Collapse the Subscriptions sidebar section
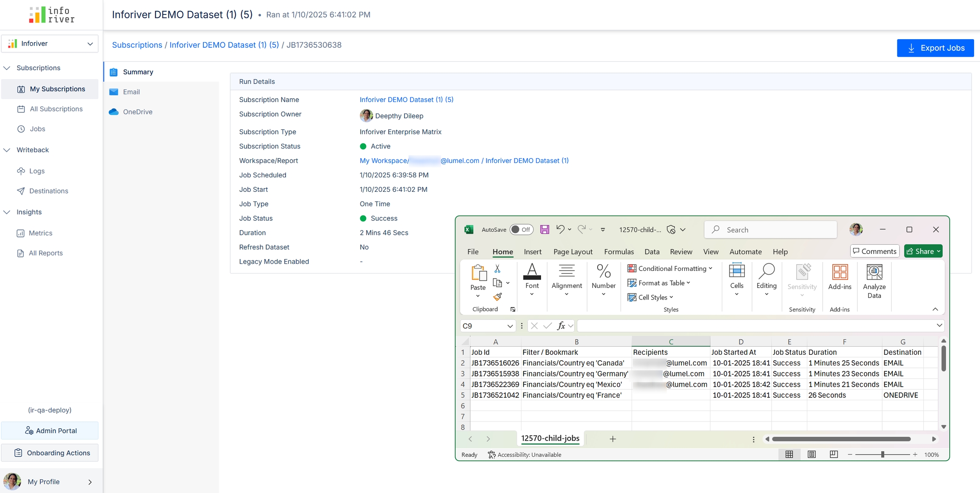 pyautogui.click(x=7, y=68)
